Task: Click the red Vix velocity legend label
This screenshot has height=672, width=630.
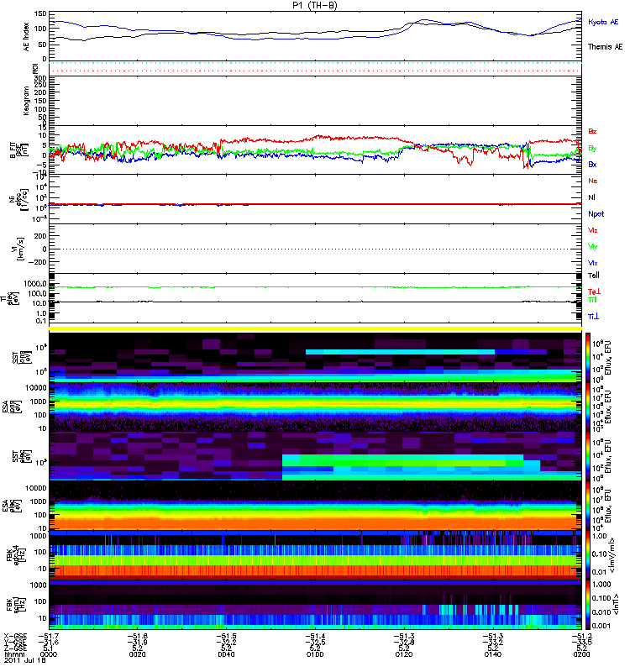Action: (592, 230)
